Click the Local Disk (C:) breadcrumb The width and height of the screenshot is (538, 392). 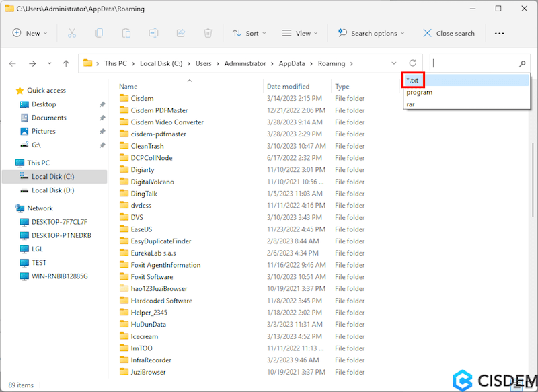point(161,63)
